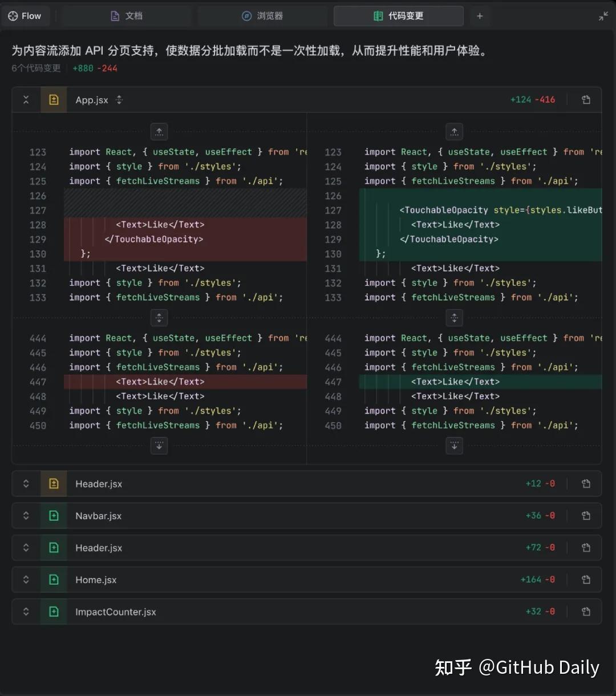The width and height of the screenshot is (616, 696).
Task: Expand hidden lines above line 123 on left
Action: (x=159, y=132)
